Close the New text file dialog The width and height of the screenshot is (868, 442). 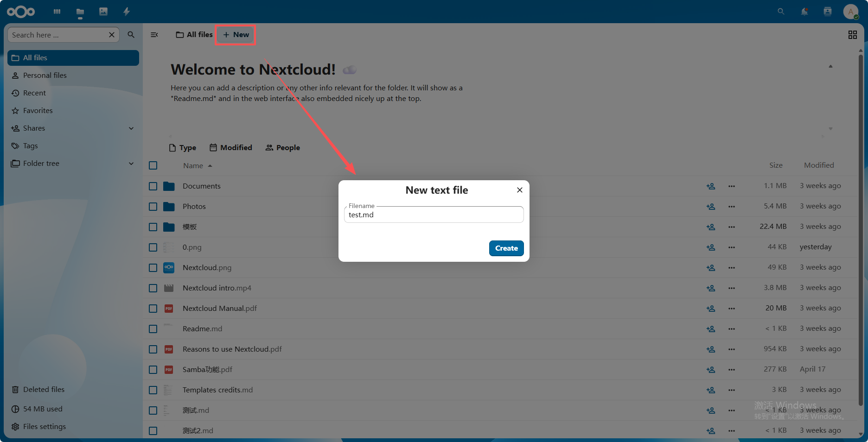pyautogui.click(x=520, y=190)
